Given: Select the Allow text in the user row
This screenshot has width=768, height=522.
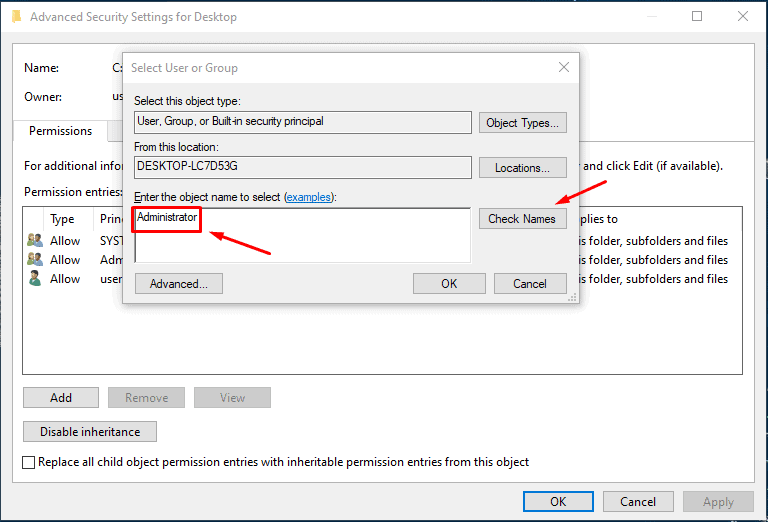Looking at the screenshot, I should click(65, 279).
